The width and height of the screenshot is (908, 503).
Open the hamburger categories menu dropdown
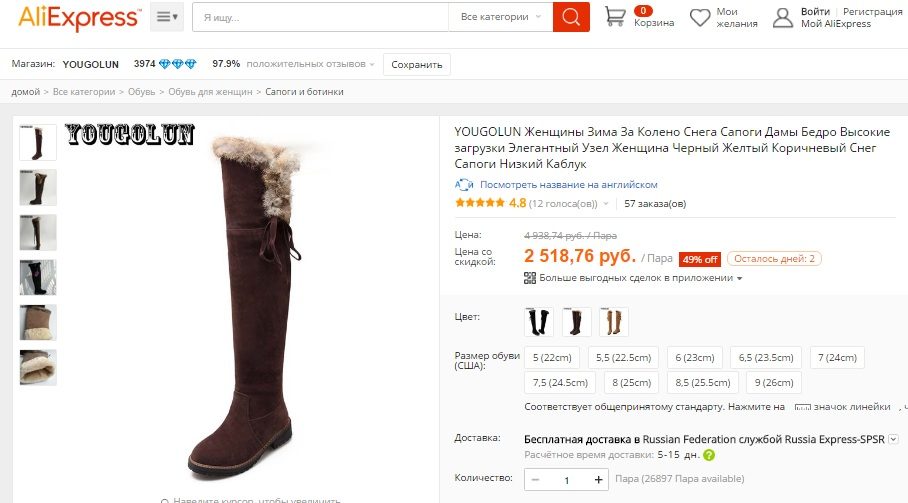point(167,17)
